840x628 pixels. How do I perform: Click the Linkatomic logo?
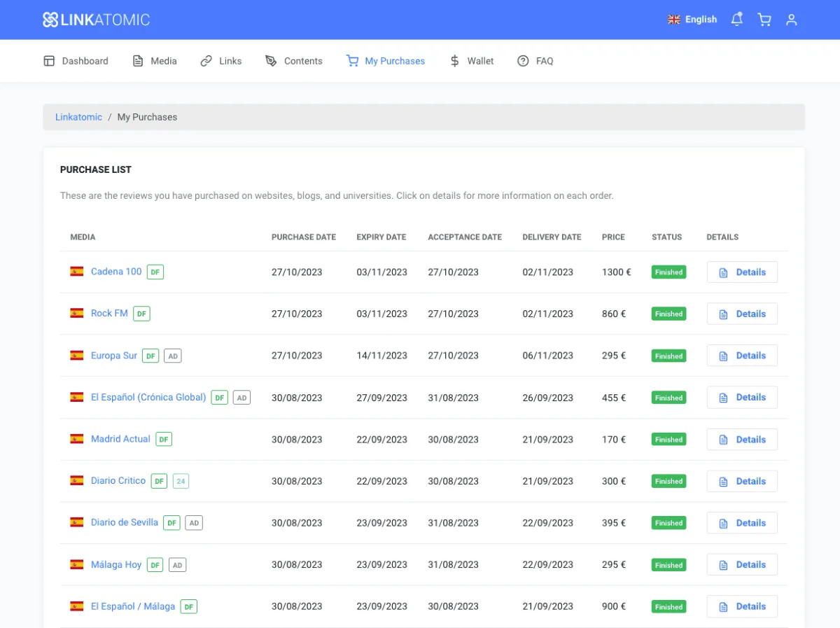coord(96,20)
